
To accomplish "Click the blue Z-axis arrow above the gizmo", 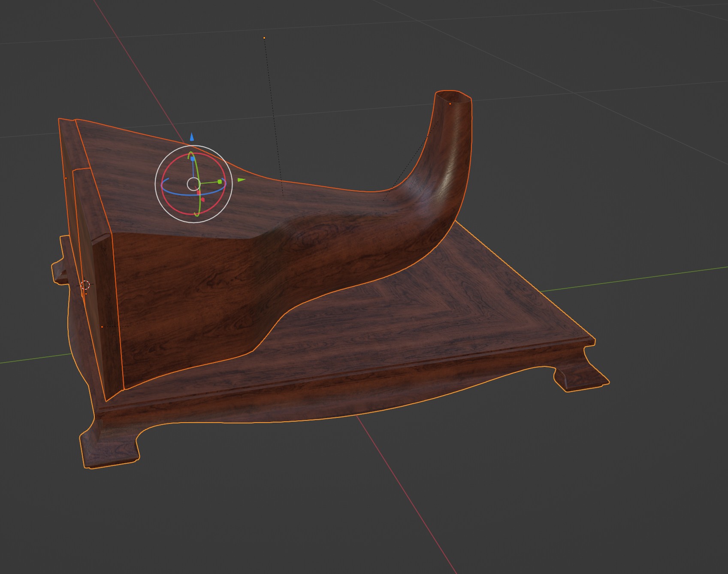I will coord(192,137).
